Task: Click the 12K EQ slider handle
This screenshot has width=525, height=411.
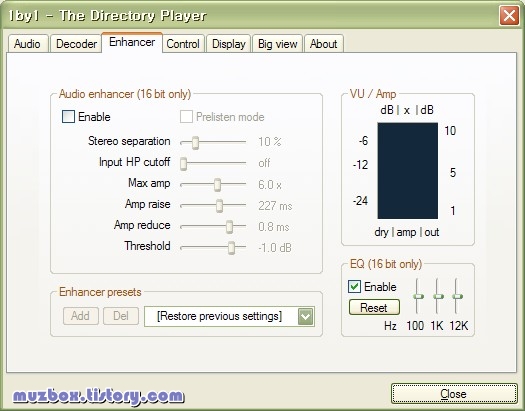Action: pos(457,297)
